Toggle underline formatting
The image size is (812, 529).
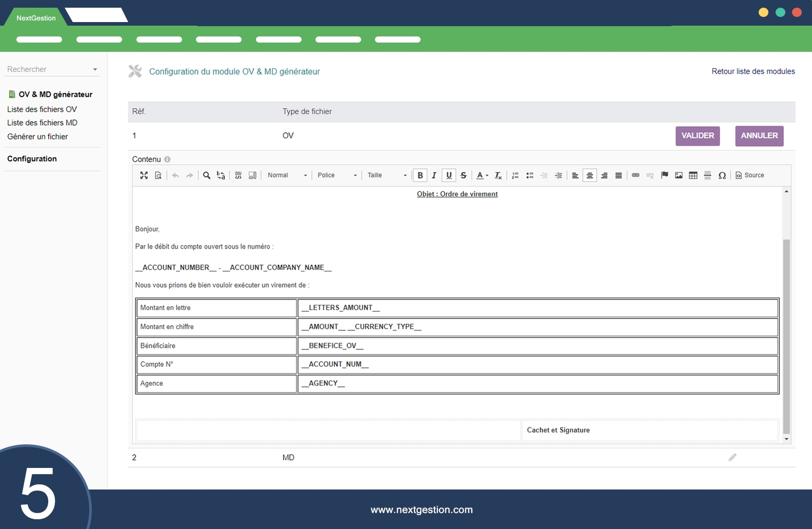449,175
